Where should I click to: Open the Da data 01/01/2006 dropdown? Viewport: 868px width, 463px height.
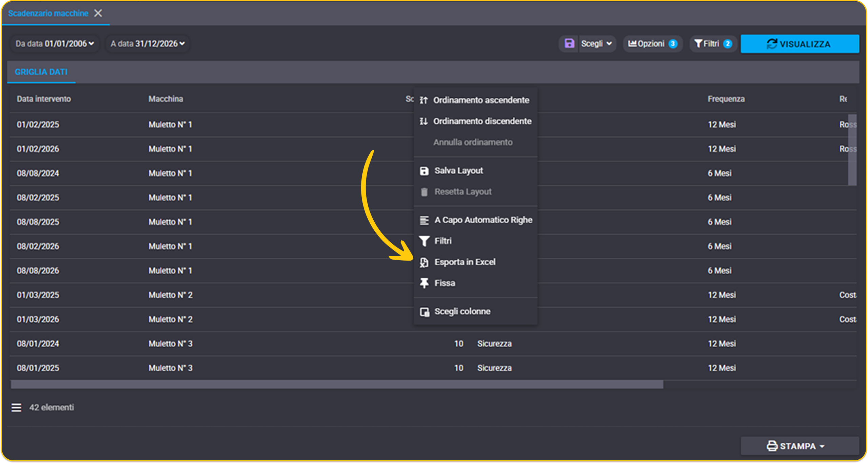55,44
